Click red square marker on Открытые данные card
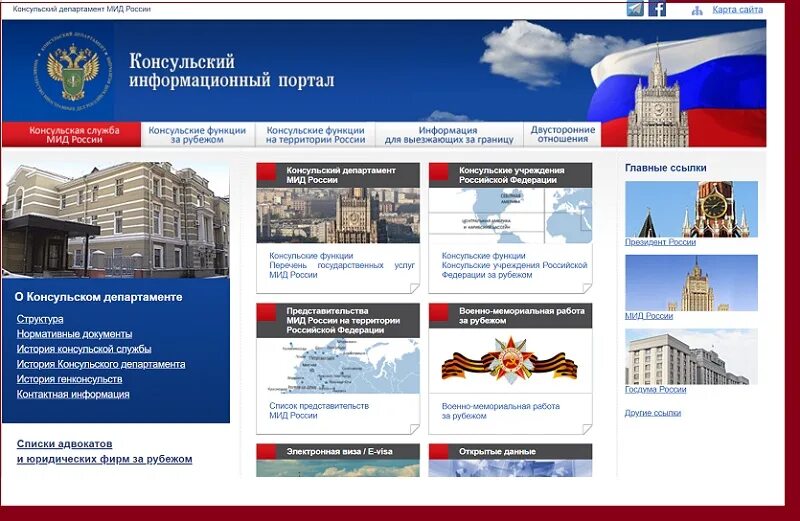The image size is (800, 521). (x=439, y=452)
